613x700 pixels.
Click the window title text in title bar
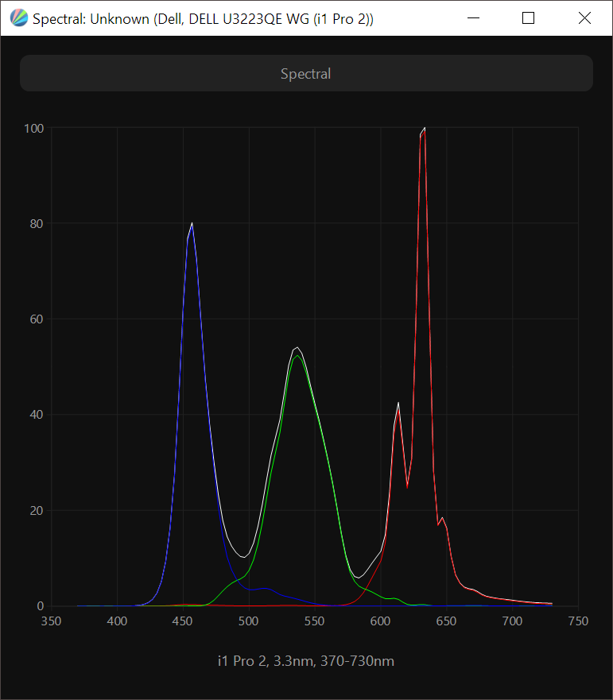click(x=203, y=19)
